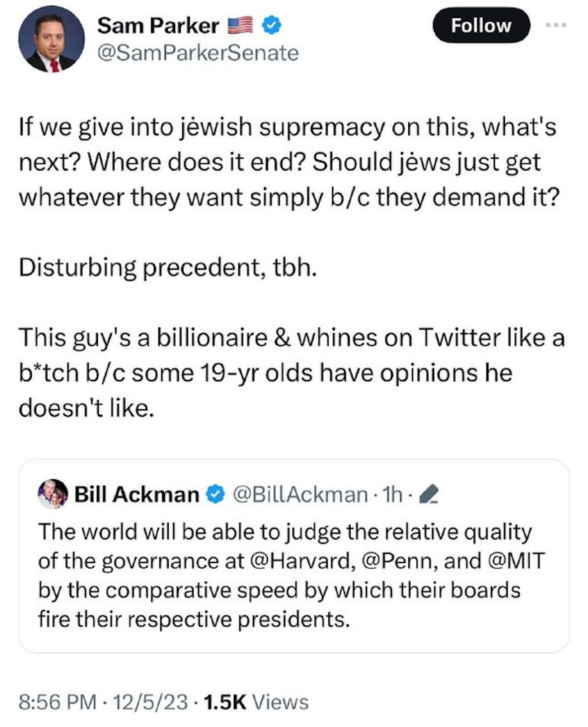Viewport: 588px width, 727px height.
Task: Click the edited pencil icon in quoted post
Action: coord(429,495)
